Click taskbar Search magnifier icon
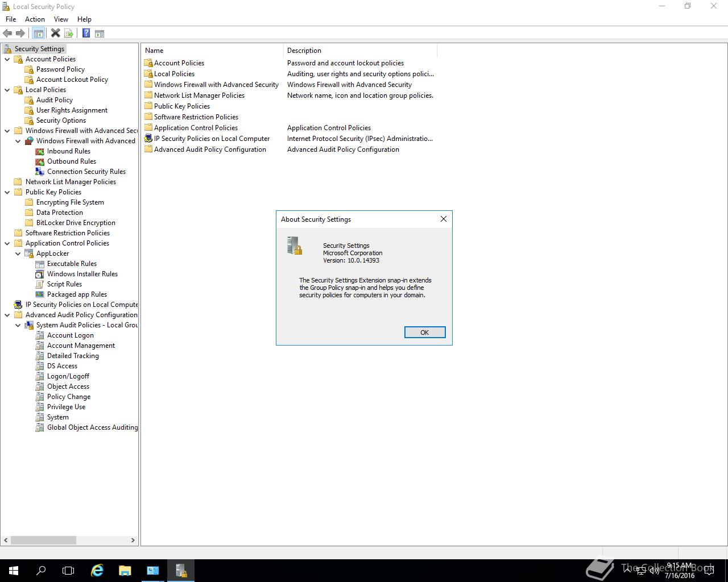Image resolution: width=728 pixels, height=582 pixels. 41,571
